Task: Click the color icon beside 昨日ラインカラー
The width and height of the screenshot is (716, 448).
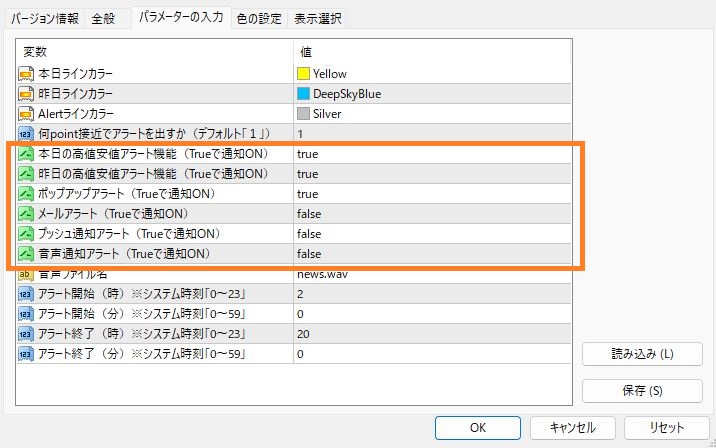Action: (x=26, y=94)
